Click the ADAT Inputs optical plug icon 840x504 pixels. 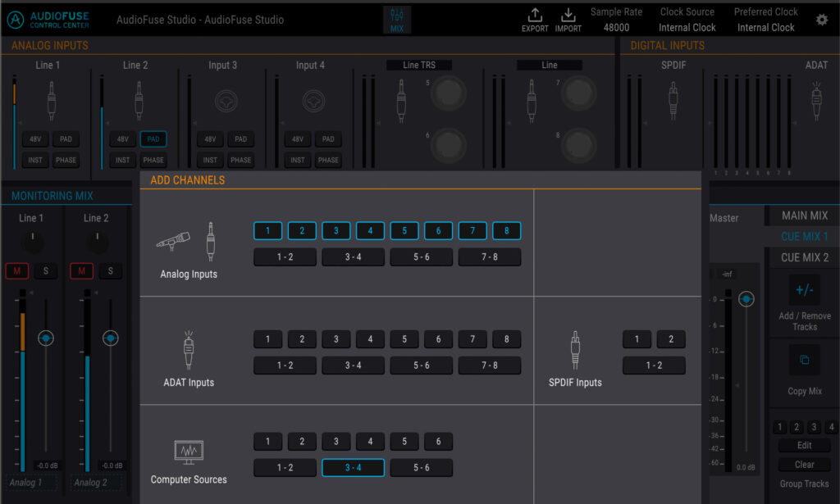click(189, 350)
